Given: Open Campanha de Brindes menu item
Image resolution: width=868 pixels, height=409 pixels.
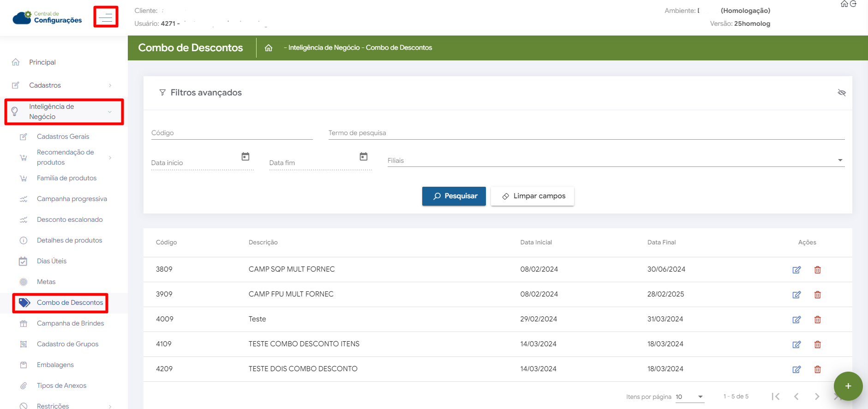Looking at the screenshot, I should 70,323.
